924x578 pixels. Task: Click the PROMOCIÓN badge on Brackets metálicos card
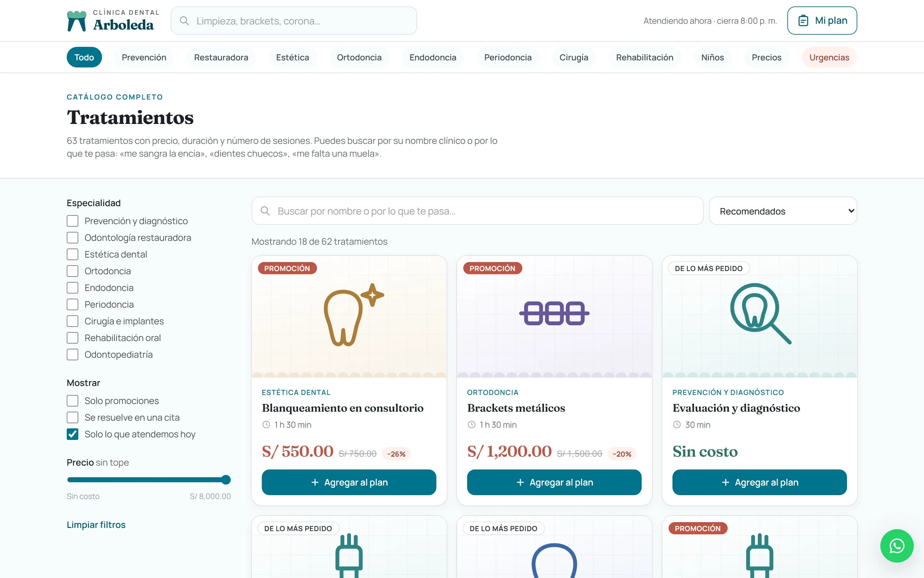pos(492,268)
